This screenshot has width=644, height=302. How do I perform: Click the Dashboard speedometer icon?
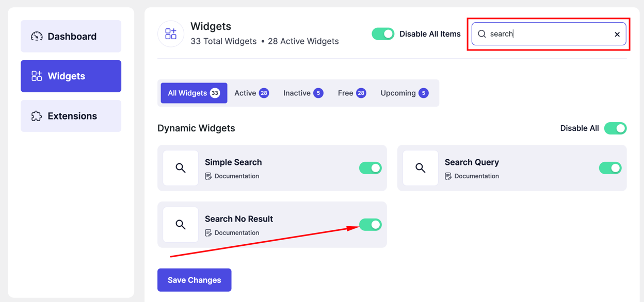[x=37, y=36]
